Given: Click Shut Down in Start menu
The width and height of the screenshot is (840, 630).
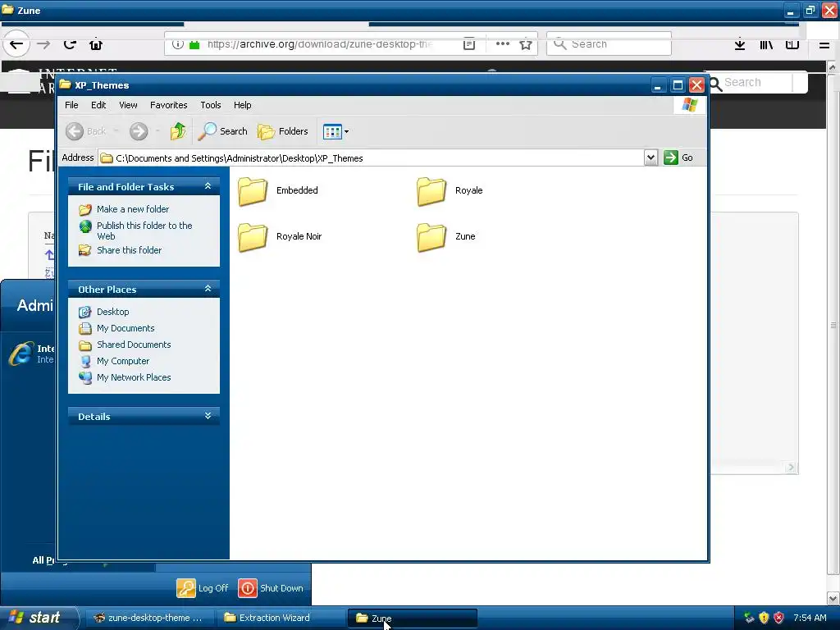Looking at the screenshot, I should (271, 588).
